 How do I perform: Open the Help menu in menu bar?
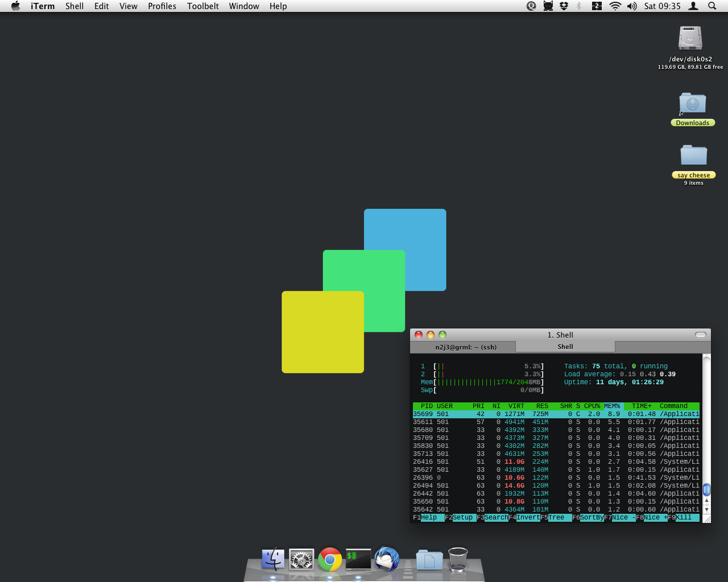278,6
